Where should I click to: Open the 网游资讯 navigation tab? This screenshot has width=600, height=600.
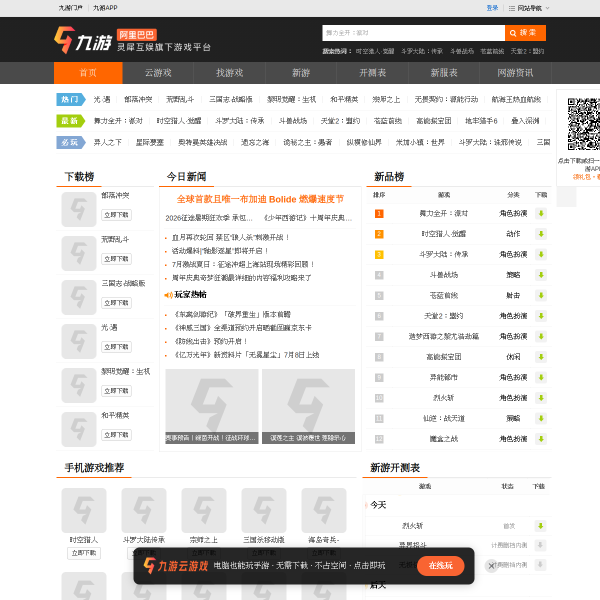(x=515, y=73)
